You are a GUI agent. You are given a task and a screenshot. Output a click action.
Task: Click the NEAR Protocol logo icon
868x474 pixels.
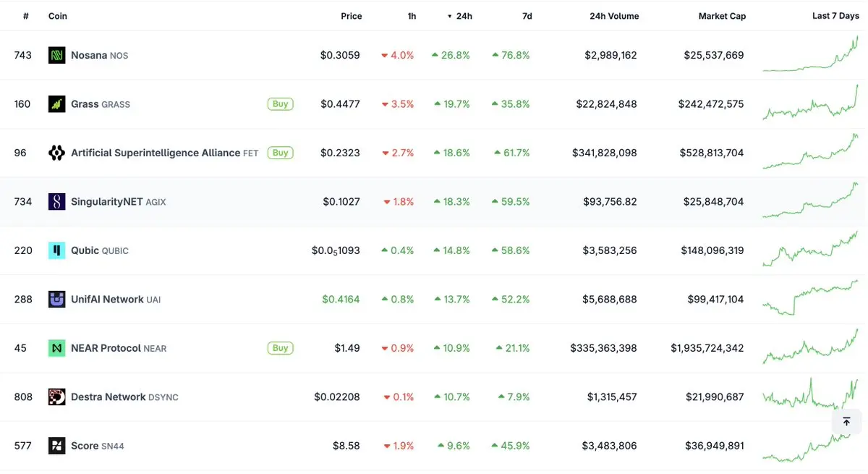pyautogui.click(x=56, y=348)
